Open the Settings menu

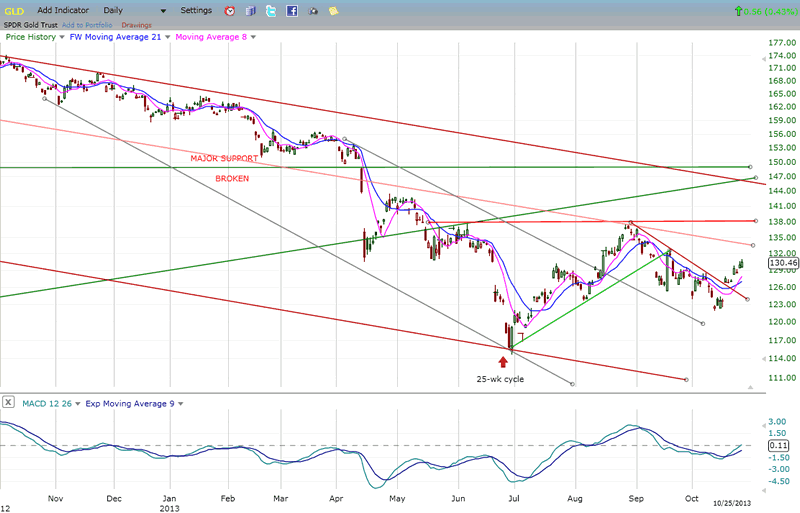(196, 10)
